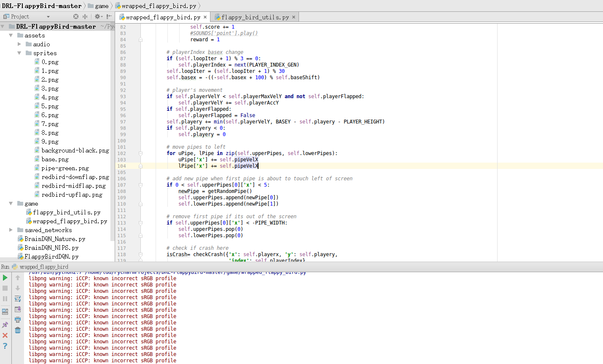The height and width of the screenshot is (364, 603).
Task: Clear all console output with trash icon
Action: 18,330
